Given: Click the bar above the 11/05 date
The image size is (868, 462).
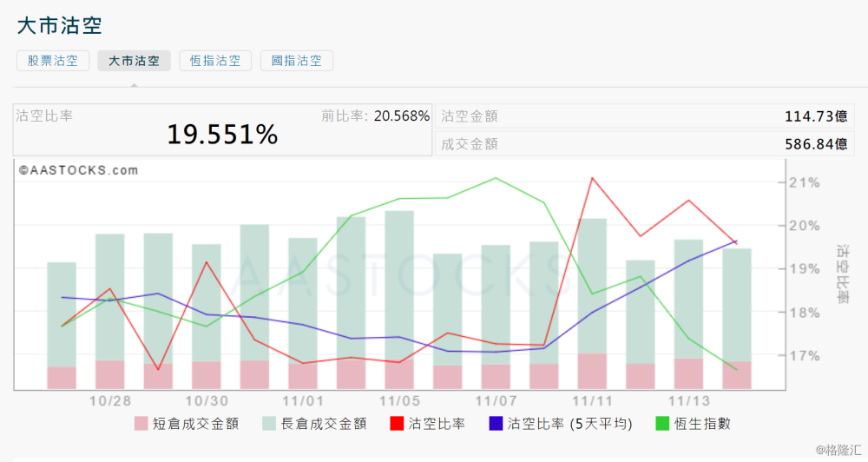Looking at the screenshot, I should point(399,299).
